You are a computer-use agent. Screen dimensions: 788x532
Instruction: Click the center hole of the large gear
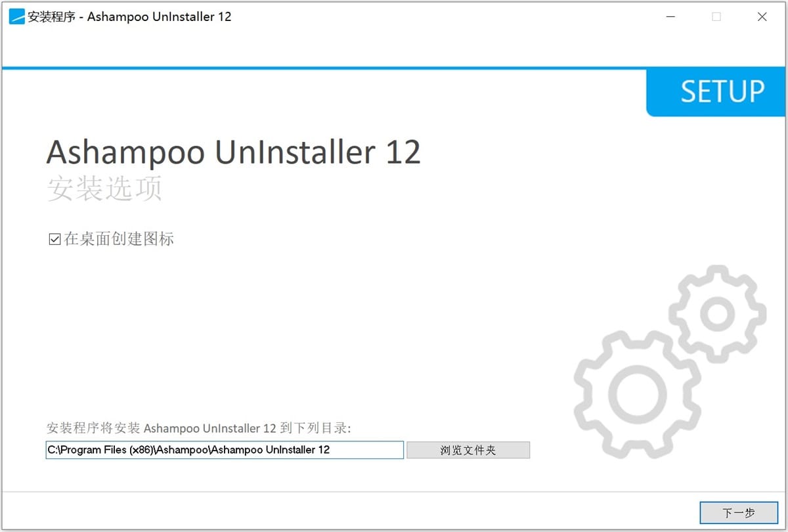point(637,393)
